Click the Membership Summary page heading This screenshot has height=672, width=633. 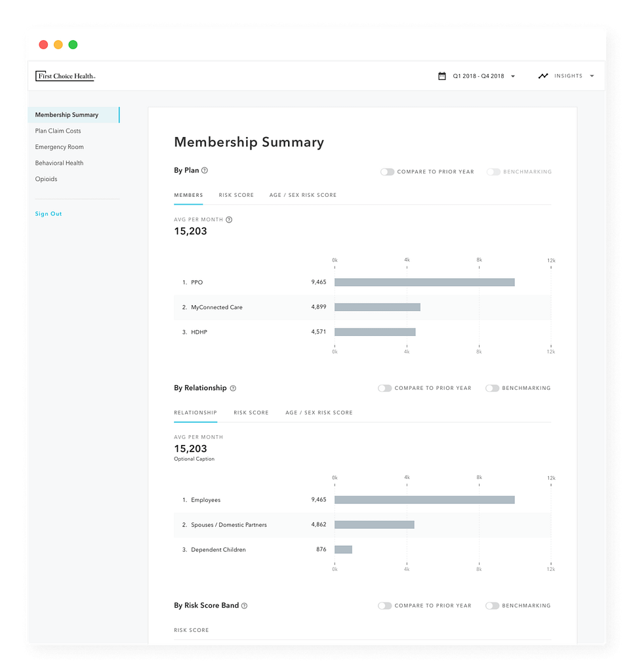coord(249,142)
